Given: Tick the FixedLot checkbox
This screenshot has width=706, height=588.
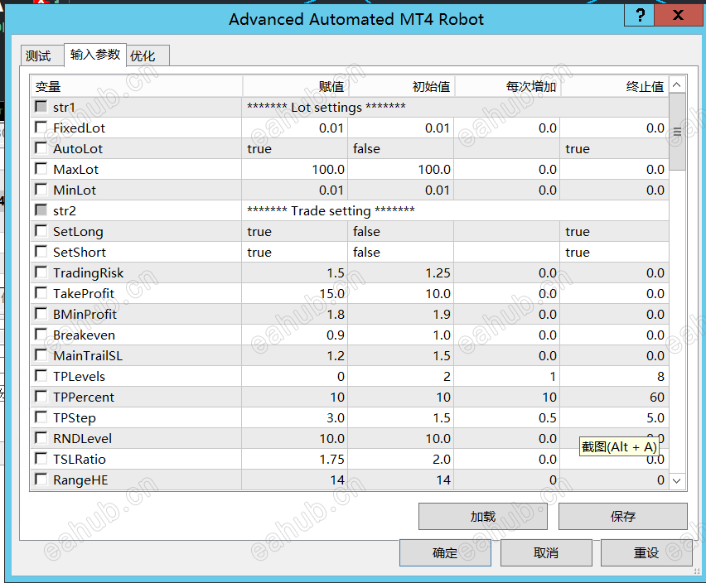Looking at the screenshot, I should pos(41,128).
